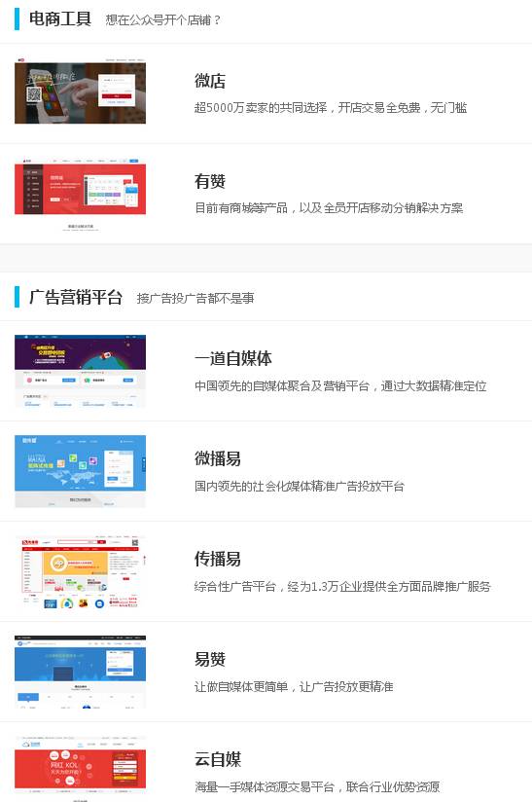This screenshot has width=532, height=802.
Task: Click 微店 description about 5000万卖家
Action: 330,107
